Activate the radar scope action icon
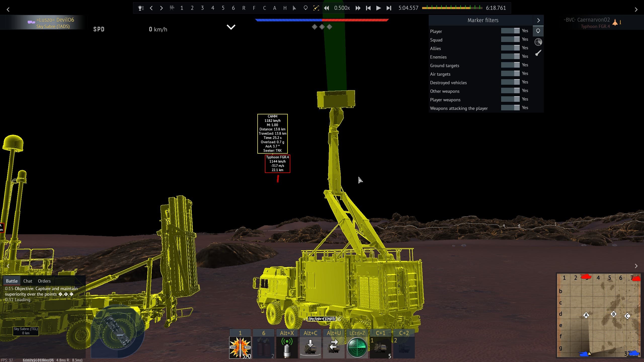Image resolution: width=644 pixels, height=362 pixels. (x=357, y=348)
